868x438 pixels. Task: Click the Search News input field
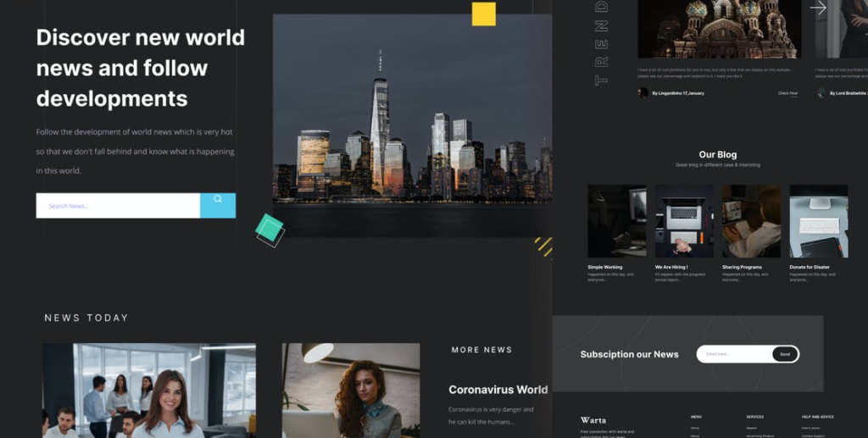118,205
